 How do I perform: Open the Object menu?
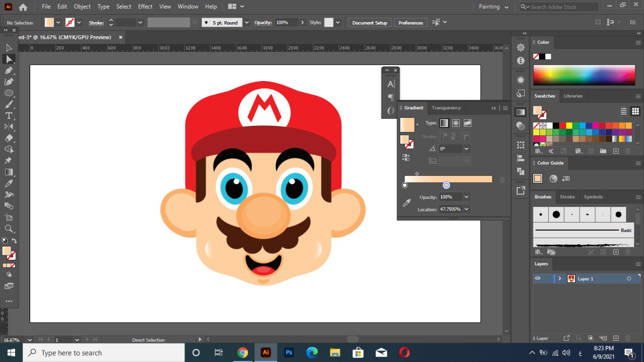pyautogui.click(x=82, y=7)
